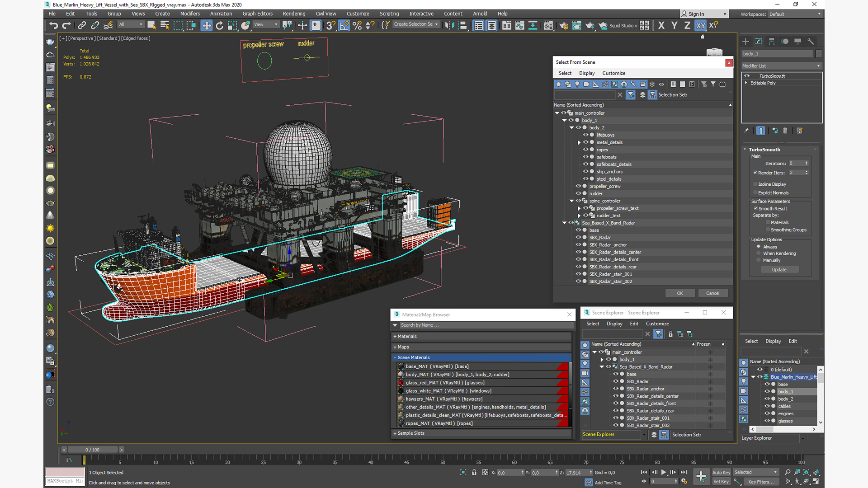
Task: Activate the Select and Move tool
Action: (x=206, y=25)
